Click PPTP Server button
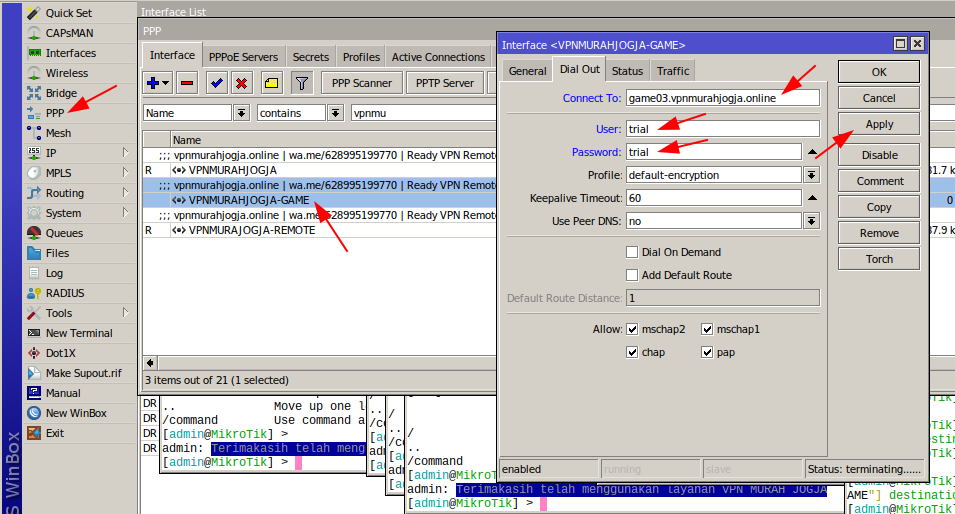Viewport: 955px width, 514px height. pyautogui.click(x=445, y=83)
